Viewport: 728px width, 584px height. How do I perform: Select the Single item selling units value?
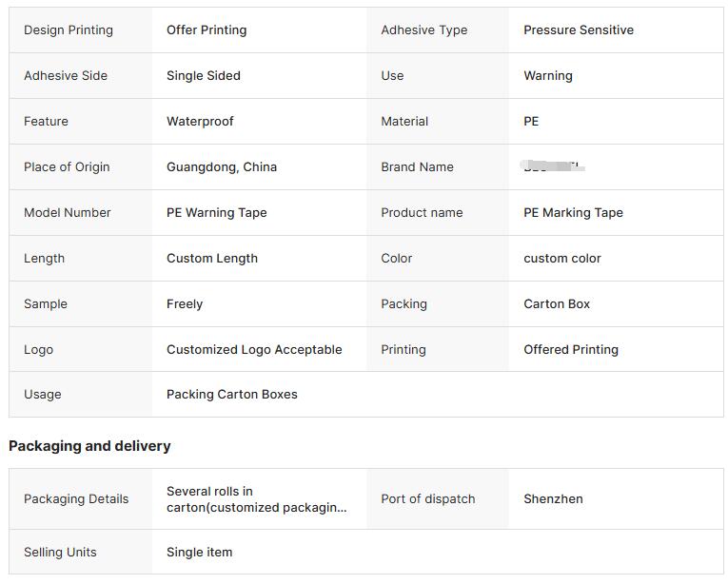coord(200,553)
